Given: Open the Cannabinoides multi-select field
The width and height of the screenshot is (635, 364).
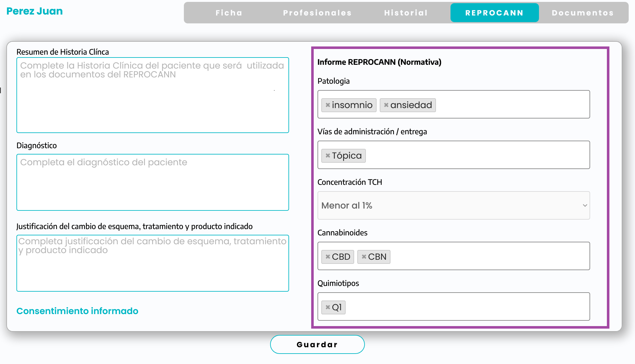Looking at the screenshot, I should coord(490,256).
